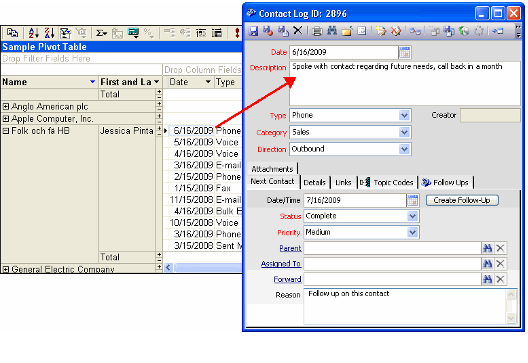Select the 5/16/2009 Voice row in pivot table
This screenshot has width=528, height=363.
pos(206,142)
